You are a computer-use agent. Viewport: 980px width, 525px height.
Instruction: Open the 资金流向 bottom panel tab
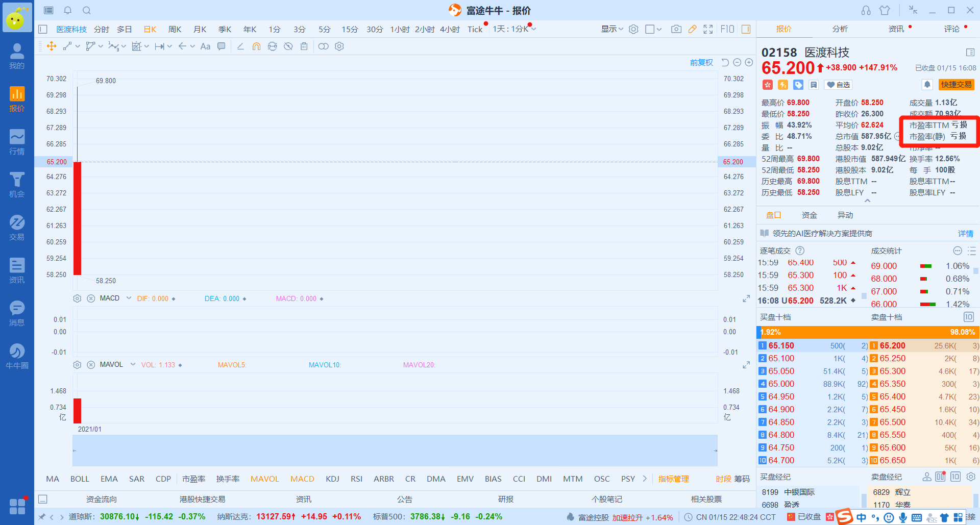[101, 499]
